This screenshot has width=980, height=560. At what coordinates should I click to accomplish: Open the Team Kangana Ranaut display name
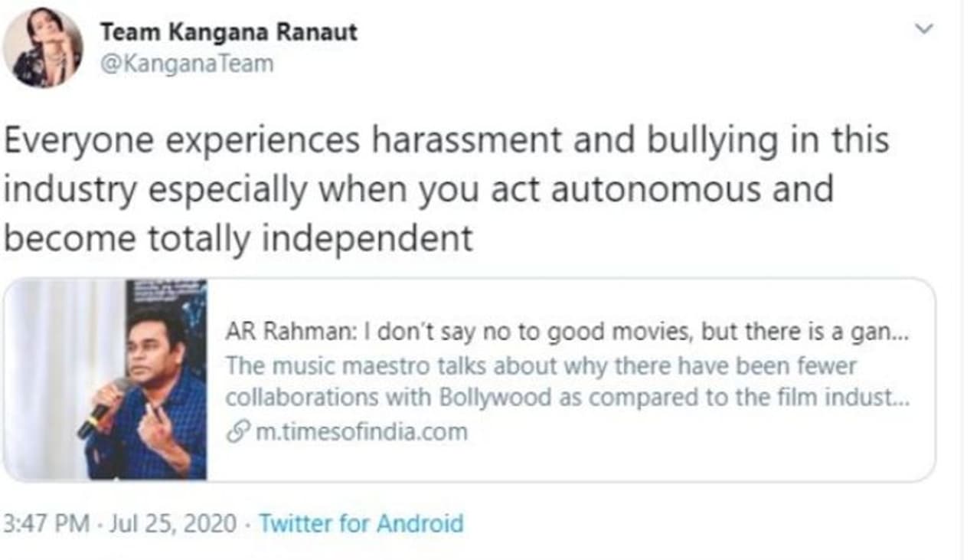pyautogui.click(x=229, y=32)
